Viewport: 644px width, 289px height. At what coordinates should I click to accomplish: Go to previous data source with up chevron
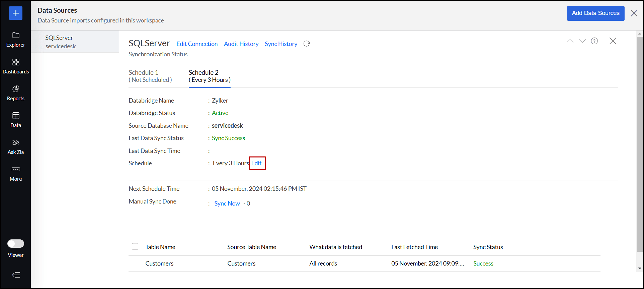tap(570, 41)
